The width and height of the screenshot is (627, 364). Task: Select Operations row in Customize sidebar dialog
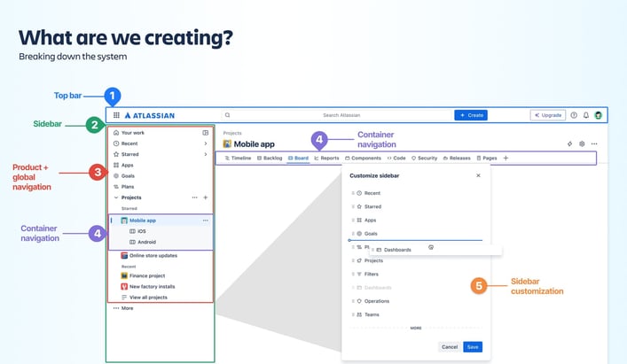[415, 301]
